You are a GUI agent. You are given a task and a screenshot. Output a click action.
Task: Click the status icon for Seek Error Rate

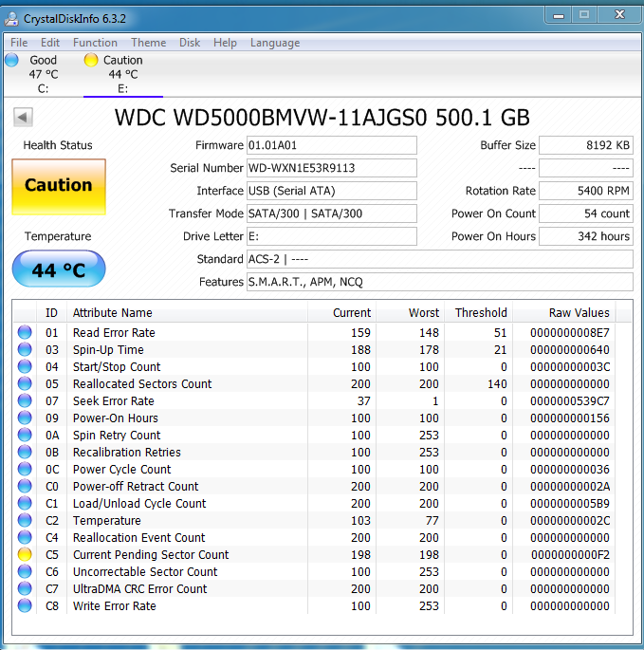25,400
